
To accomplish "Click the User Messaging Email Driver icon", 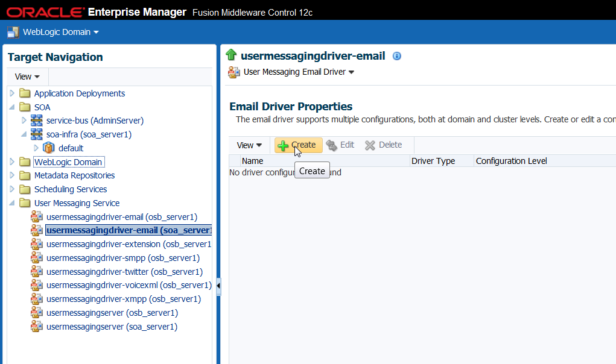I will pyautogui.click(x=234, y=72).
